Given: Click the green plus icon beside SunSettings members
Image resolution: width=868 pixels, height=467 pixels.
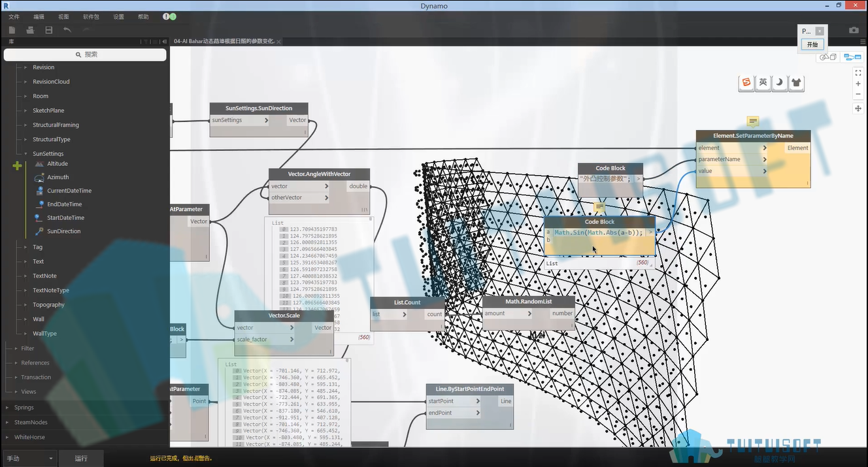Looking at the screenshot, I should pyautogui.click(x=17, y=166).
